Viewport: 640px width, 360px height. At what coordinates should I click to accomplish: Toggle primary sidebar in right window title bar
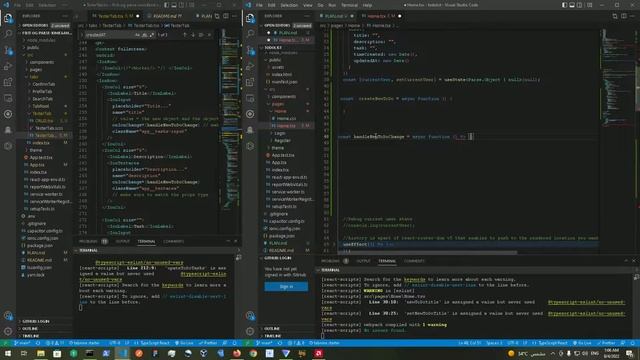pos(564,5)
